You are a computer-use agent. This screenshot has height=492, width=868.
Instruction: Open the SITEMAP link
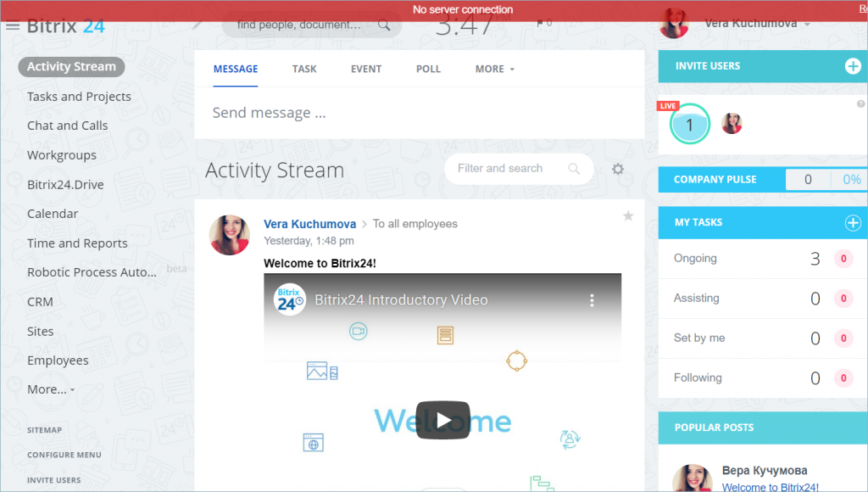44,430
